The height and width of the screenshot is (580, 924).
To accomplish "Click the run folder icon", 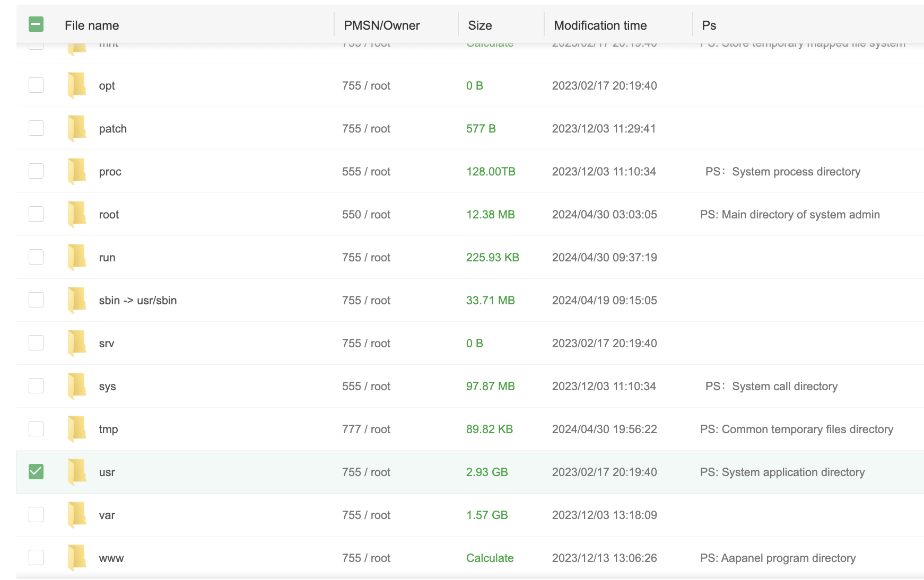I will click(x=77, y=257).
